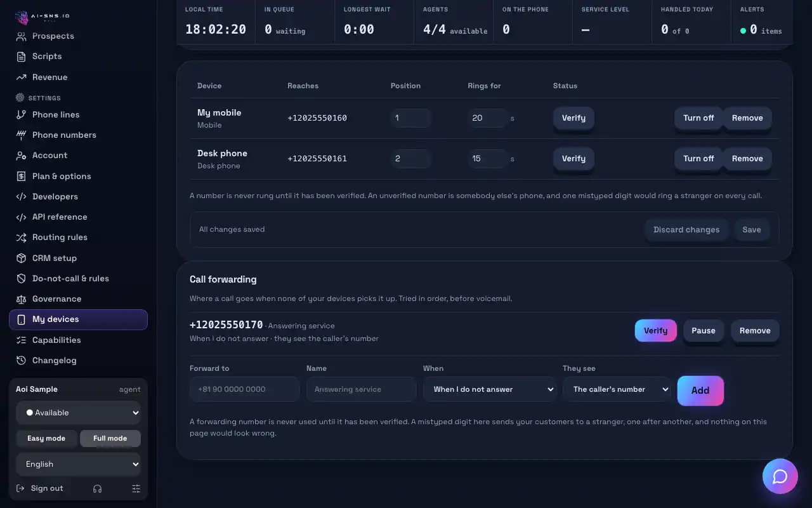Click the Phone lines branch icon
Image resolution: width=812 pixels, height=508 pixels.
21,114
